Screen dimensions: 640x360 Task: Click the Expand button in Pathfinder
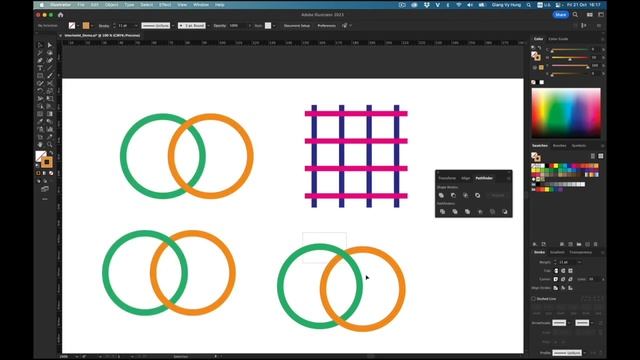tap(498, 196)
